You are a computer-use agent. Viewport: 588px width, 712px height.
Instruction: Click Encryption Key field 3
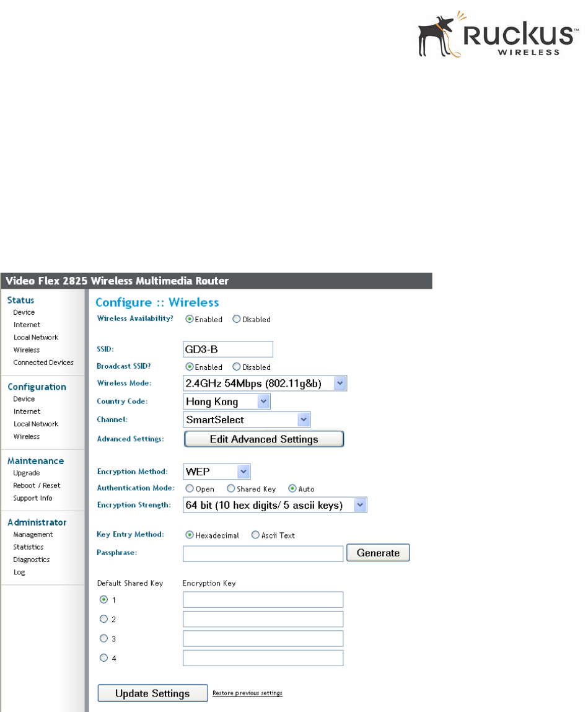point(263,638)
